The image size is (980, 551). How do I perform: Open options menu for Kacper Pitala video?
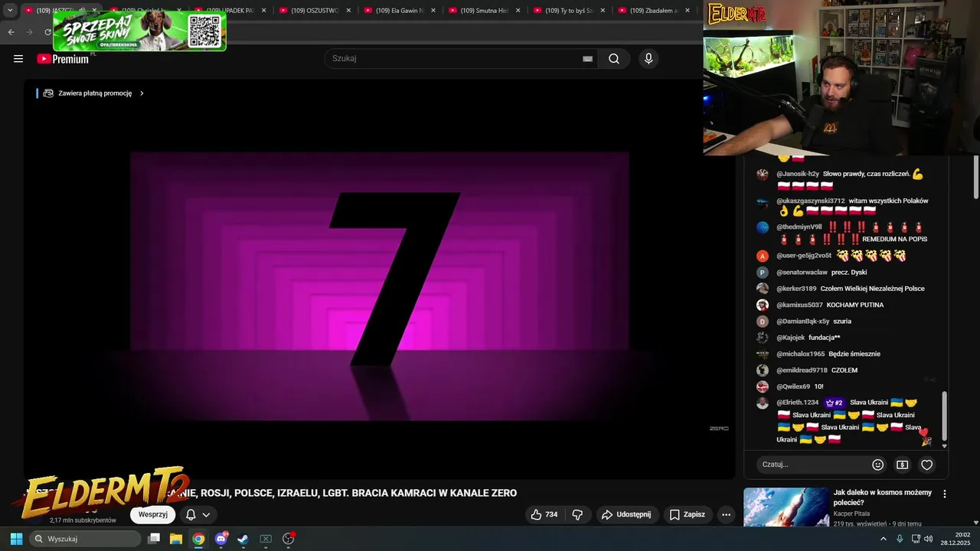(945, 494)
